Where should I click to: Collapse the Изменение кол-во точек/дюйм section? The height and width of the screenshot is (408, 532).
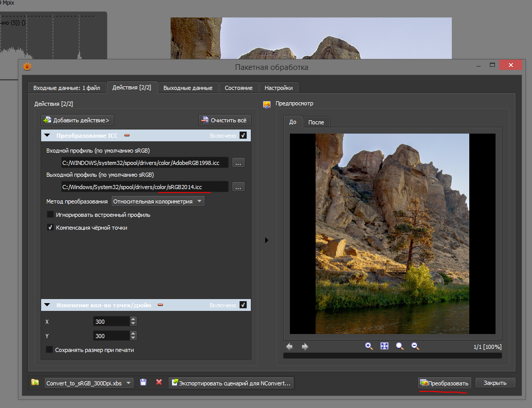(47, 305)
